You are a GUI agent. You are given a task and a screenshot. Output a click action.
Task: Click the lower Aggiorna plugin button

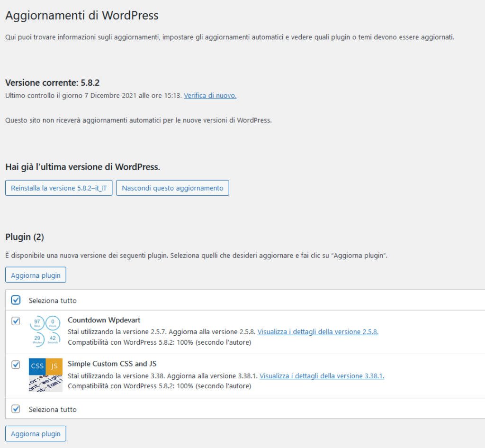coord(36,433)
